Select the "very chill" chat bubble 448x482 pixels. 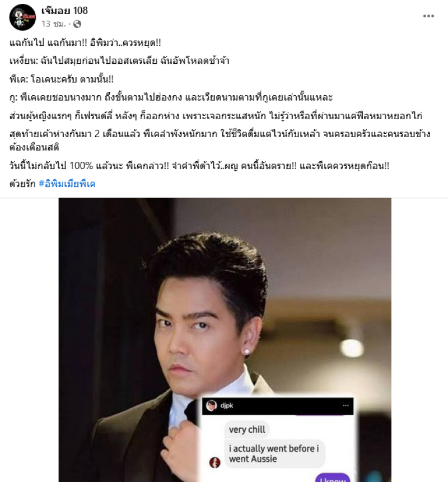click(247, 429)
